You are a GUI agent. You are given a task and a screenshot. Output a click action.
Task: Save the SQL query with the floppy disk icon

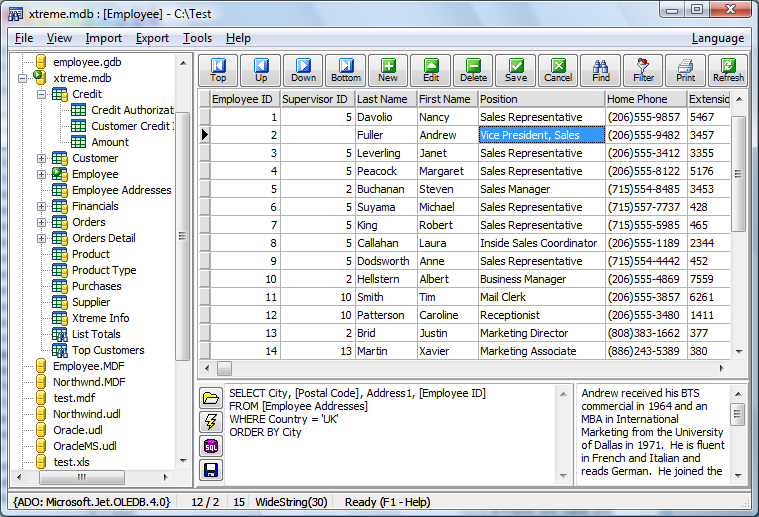pyautogui.click(x=211, y=470)
